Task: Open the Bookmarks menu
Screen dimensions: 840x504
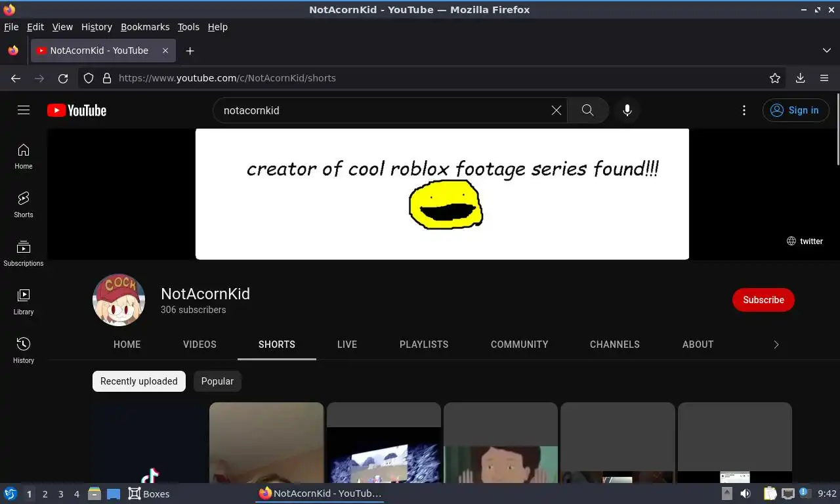Action: [x=145, y=27]
